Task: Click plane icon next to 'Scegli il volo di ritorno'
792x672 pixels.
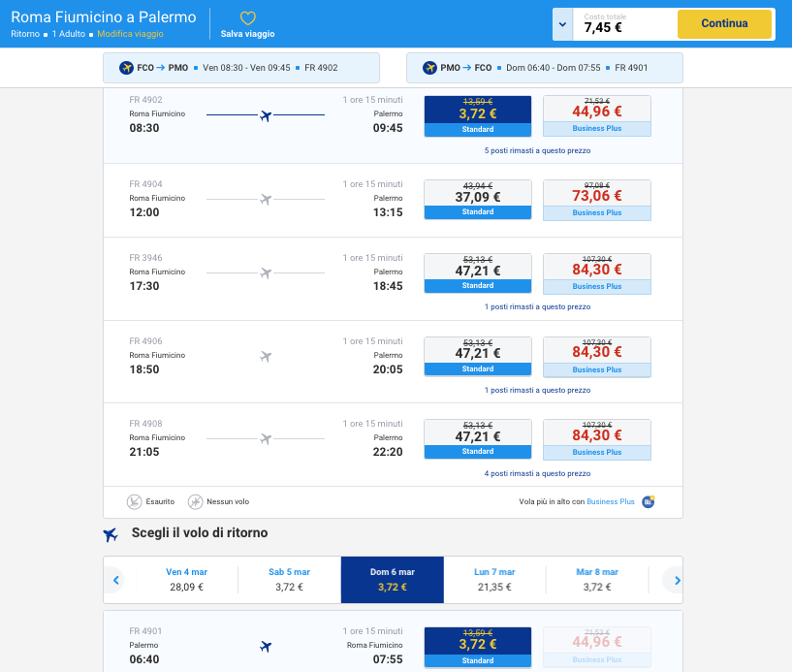Action: pyautogui.click(x=111, y=533)
